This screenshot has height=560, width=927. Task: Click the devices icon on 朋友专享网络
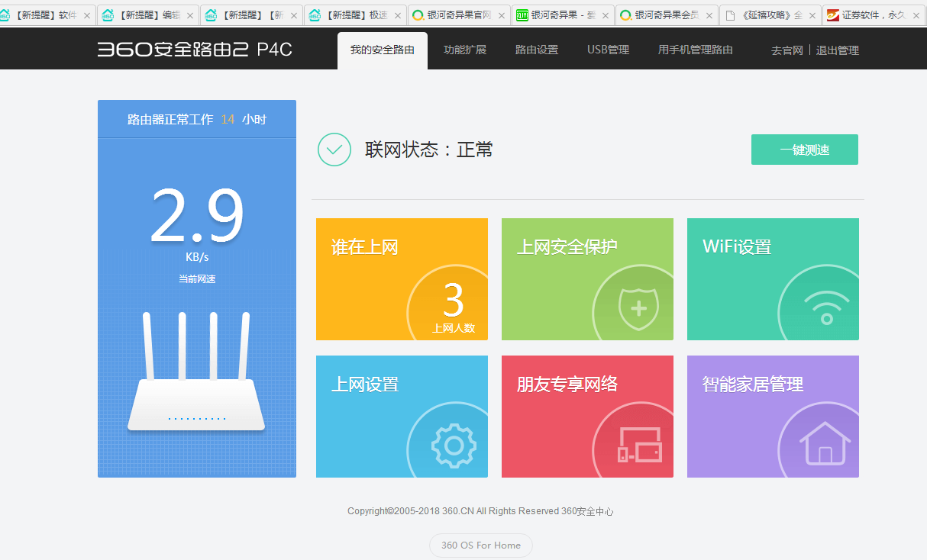(x=640, y=445)
